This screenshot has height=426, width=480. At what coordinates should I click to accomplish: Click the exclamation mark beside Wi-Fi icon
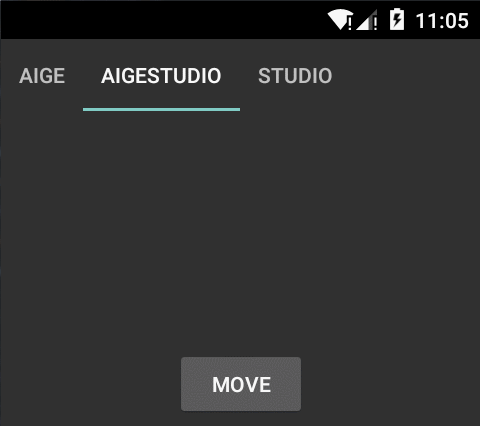pos(350,24)
